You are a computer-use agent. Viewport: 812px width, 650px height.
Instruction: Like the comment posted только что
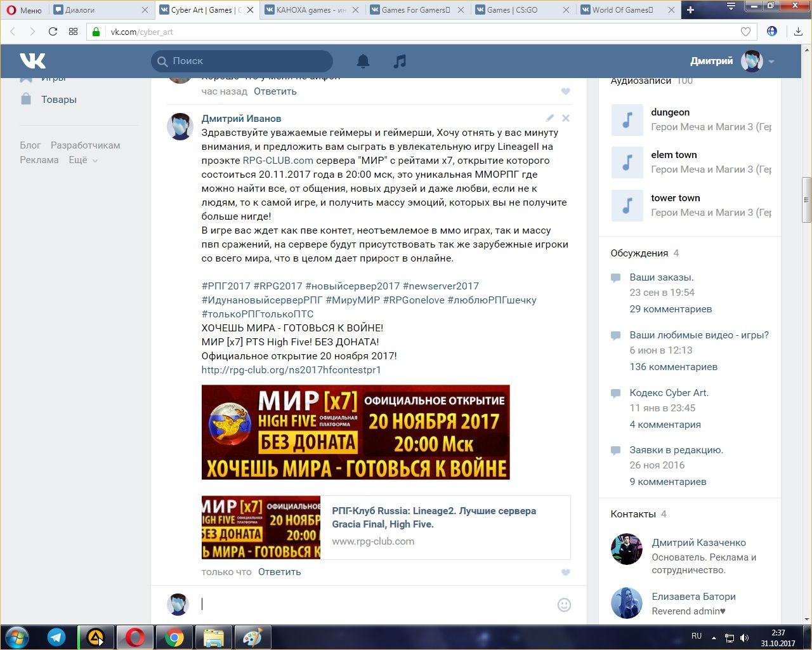(566, 573)
